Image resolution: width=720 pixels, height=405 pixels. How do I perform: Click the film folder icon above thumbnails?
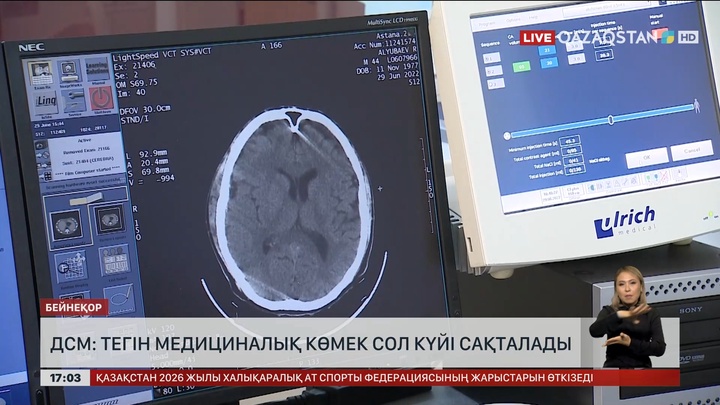pyautogui.click(x=85, y=198)
